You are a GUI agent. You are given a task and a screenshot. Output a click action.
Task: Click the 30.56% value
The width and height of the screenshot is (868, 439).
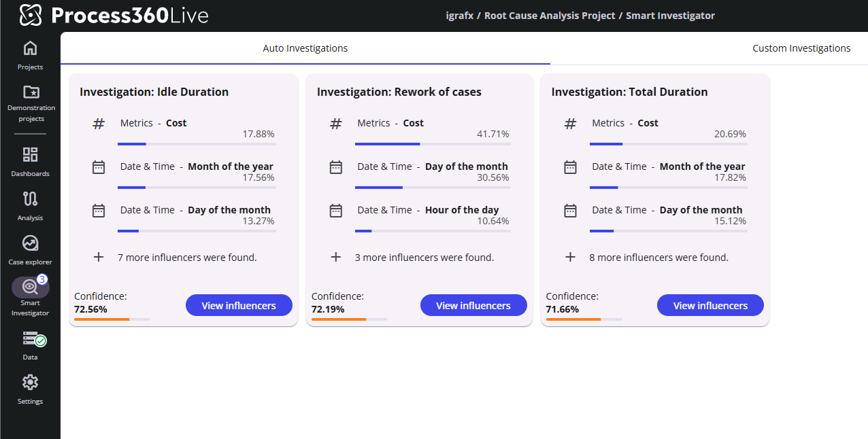(493, 177)
